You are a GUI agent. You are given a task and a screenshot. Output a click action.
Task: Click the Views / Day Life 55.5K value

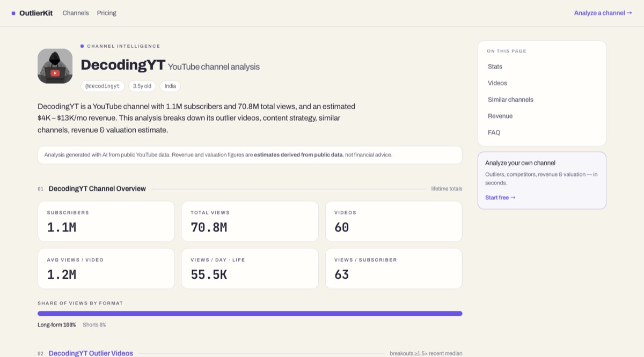coord(209,274)
